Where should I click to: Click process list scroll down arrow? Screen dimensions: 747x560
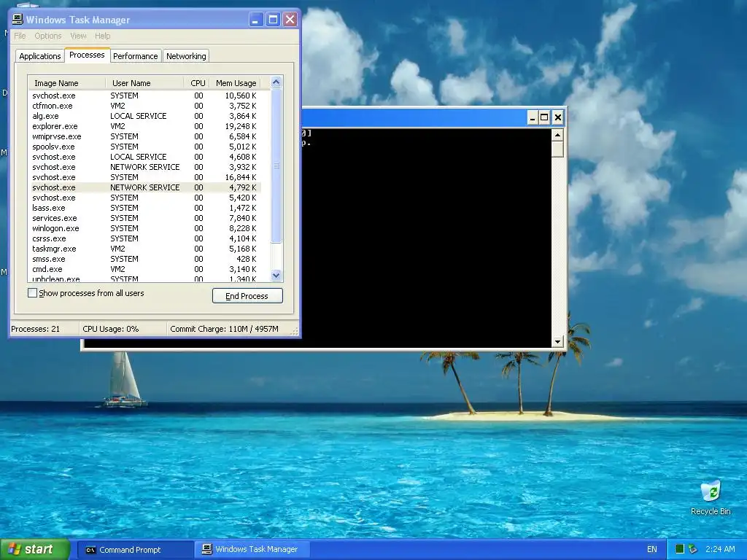(276, 275)
